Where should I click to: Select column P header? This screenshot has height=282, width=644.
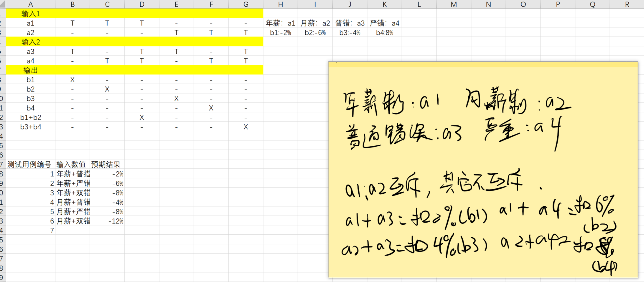558,4
